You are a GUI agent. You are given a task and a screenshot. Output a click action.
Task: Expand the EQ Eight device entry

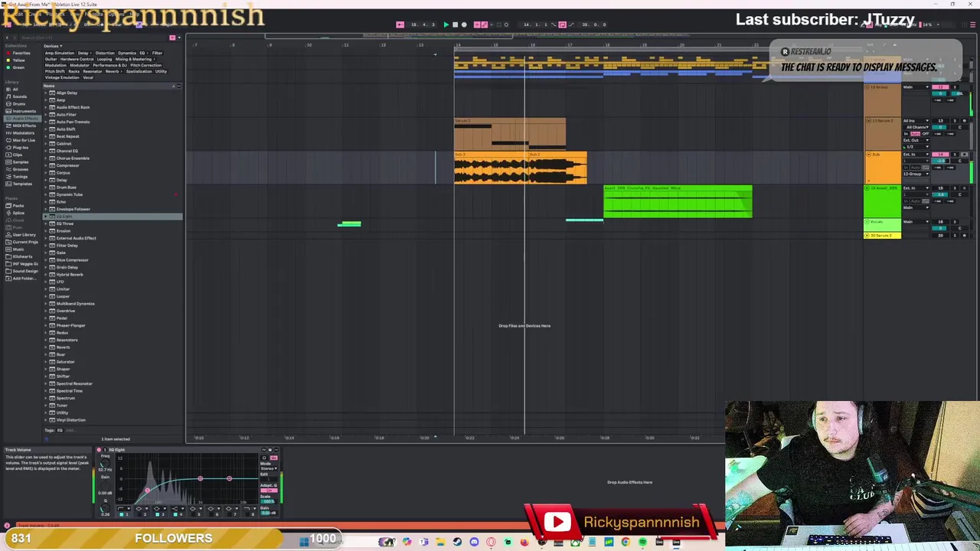[x=46, y=217]
